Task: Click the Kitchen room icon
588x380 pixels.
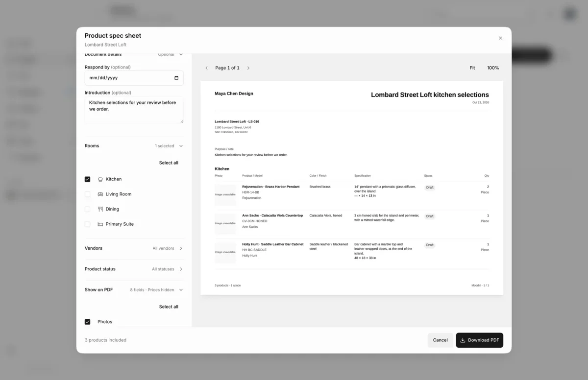Action: [100, 179]
